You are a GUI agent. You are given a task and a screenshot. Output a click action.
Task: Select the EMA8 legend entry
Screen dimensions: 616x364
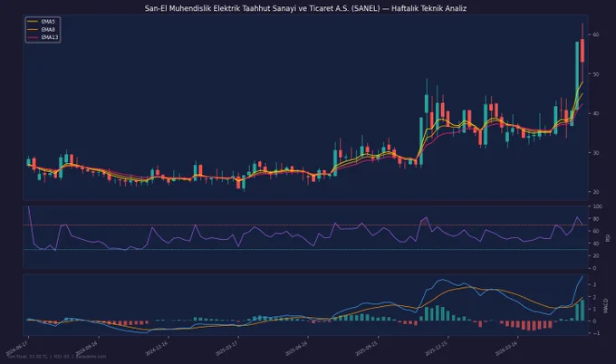[x=43, y=30]
